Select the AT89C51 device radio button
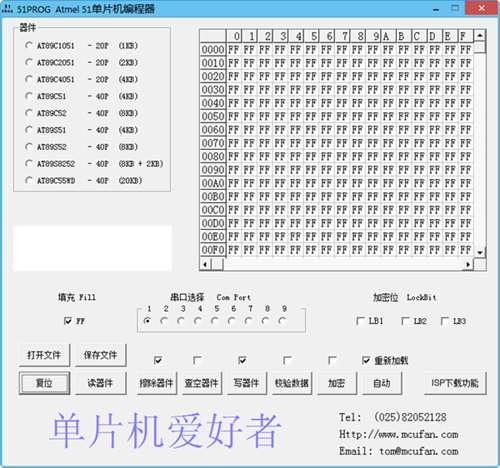 coord(29,96)
